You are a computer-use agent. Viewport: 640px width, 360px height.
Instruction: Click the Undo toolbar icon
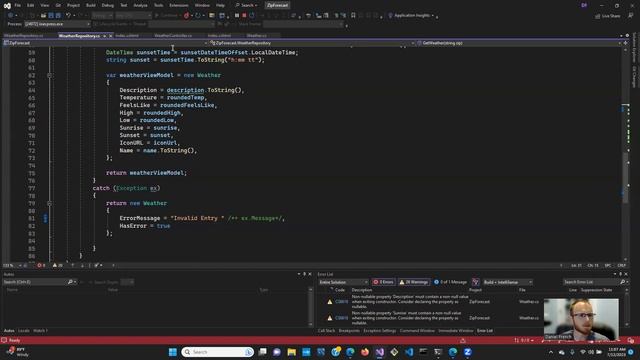tap(69, 16)
